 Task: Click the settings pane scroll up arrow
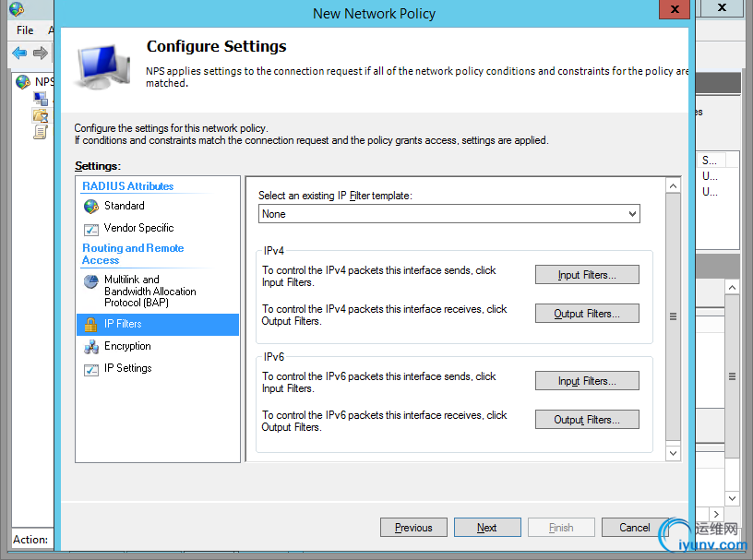(673, 186)
